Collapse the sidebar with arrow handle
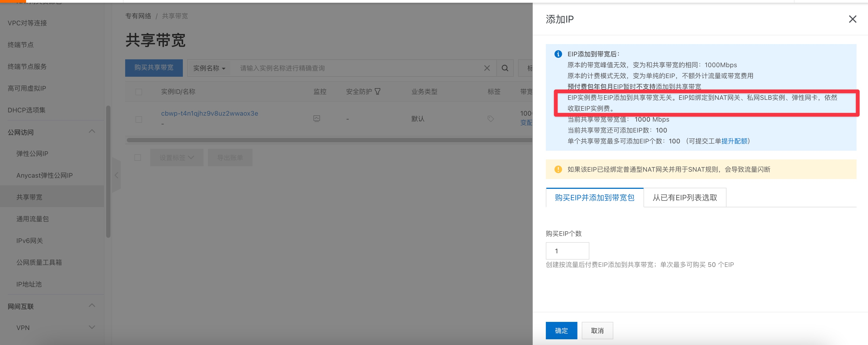The width and height of the screenshot is (868, 345). tap(116, 175)
